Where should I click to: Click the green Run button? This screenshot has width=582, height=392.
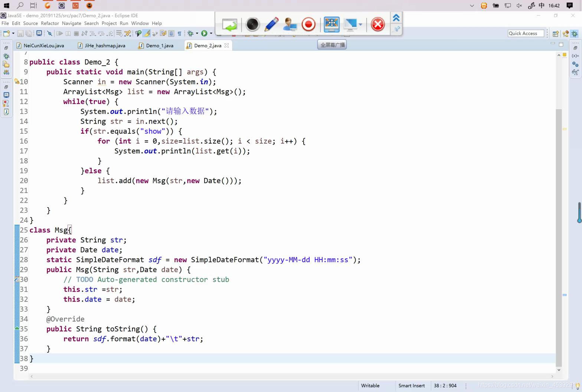(204, 33)
